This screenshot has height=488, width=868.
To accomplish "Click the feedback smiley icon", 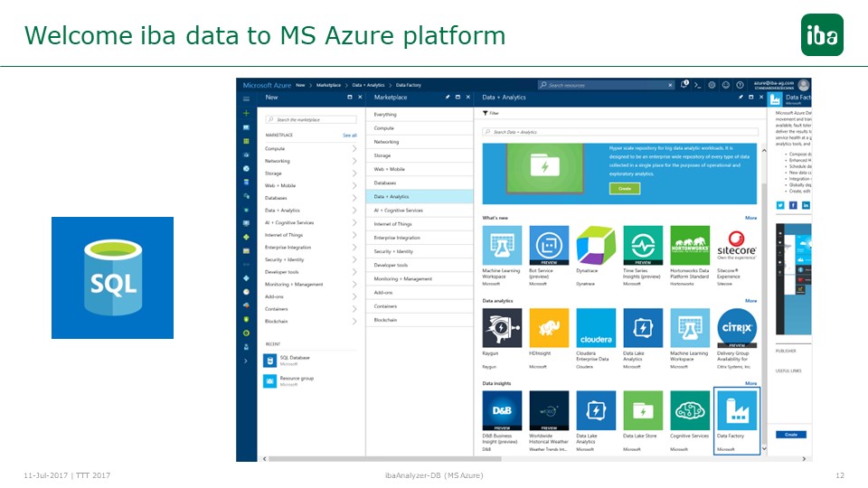I will pyautogui.click(x=726, y=85).
